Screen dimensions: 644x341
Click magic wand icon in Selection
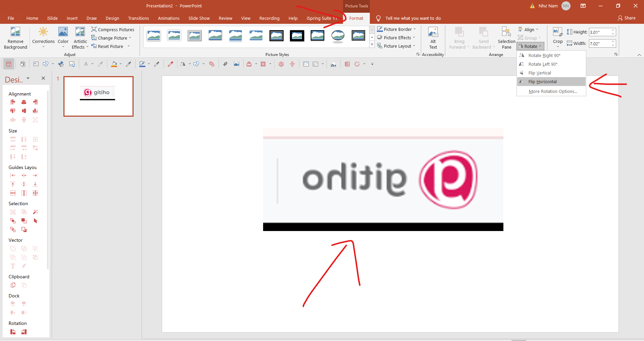[35, 212]
